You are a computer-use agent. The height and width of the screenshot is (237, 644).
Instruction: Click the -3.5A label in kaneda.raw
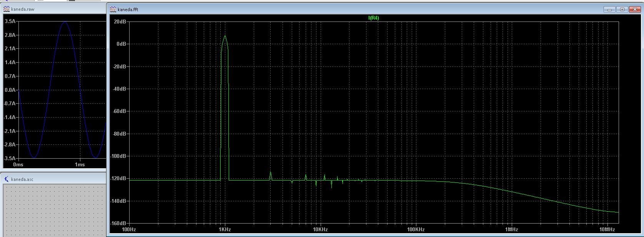[x=9, y=158]
